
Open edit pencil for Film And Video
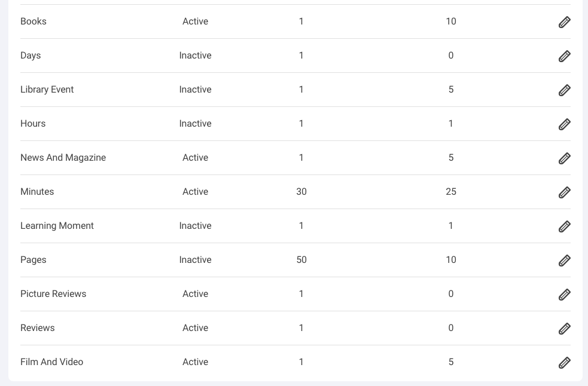[565, 363]
